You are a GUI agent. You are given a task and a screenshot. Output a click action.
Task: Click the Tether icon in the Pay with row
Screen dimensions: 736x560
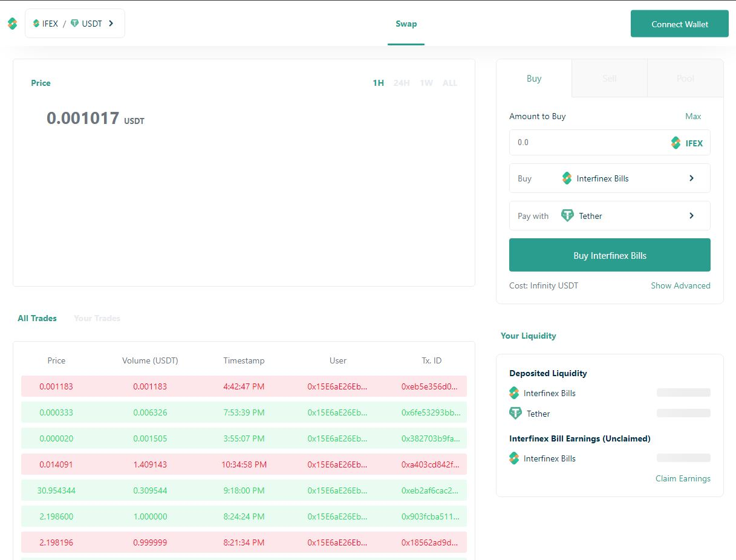pyautogui.click(x=567, y=215)
